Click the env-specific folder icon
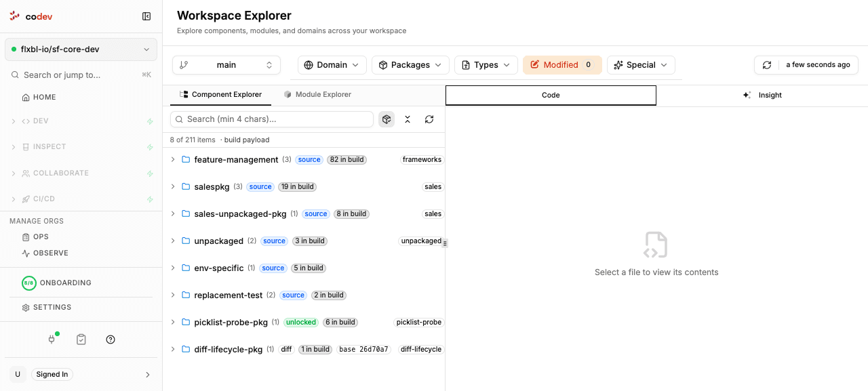The image size is (868, 391). click(186, 268)
